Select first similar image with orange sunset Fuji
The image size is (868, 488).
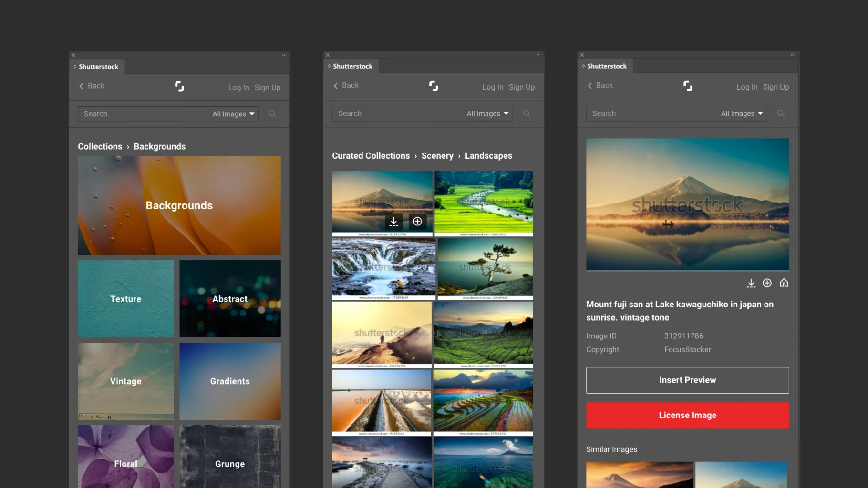pyautogui.click(x=640, y=475)
